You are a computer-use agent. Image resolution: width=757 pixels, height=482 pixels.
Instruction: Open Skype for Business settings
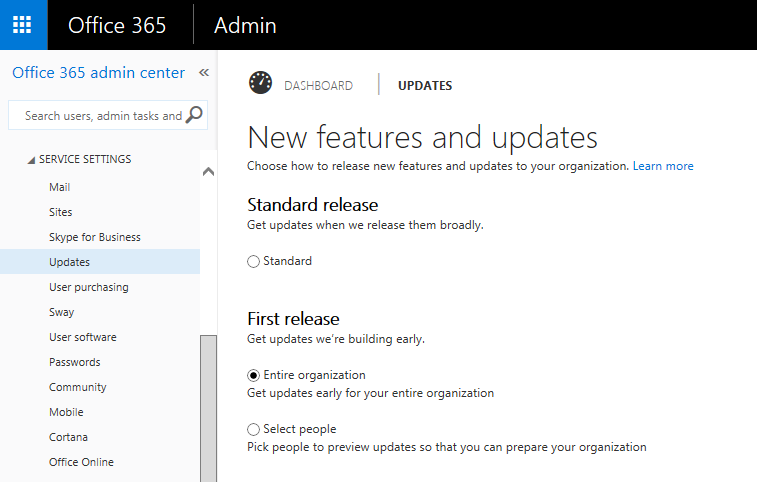[x=94, y=237]
